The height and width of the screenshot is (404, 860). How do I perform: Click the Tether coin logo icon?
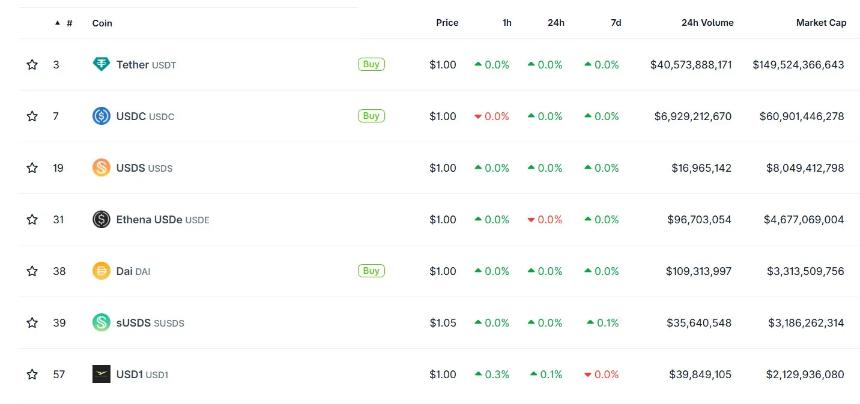101,65
